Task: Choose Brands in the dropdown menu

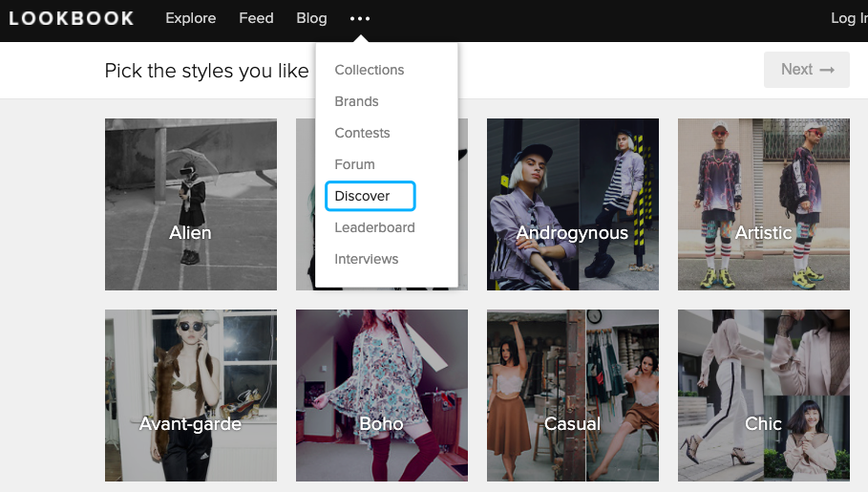Action: point(356,101)
